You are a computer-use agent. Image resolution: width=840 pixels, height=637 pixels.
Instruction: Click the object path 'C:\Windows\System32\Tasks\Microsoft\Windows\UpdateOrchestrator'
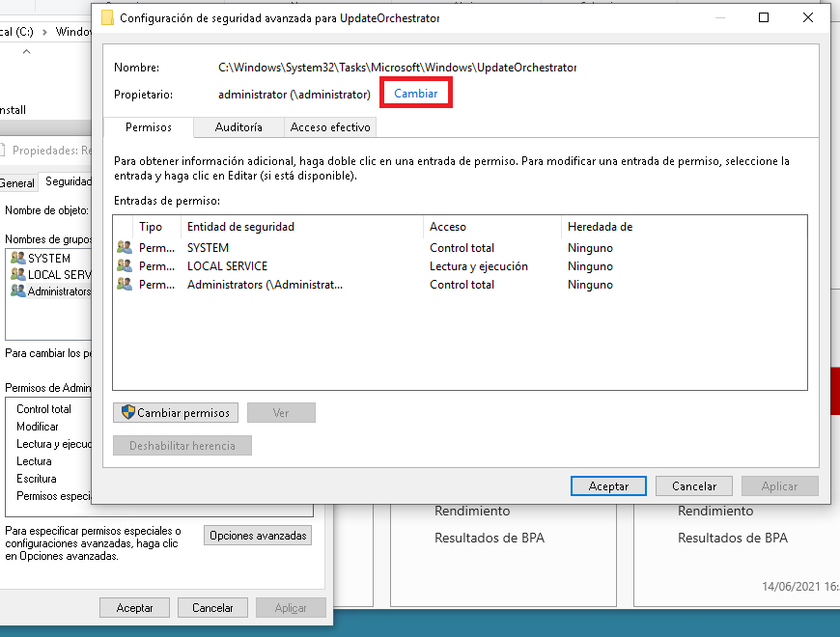tap(397, 68)
